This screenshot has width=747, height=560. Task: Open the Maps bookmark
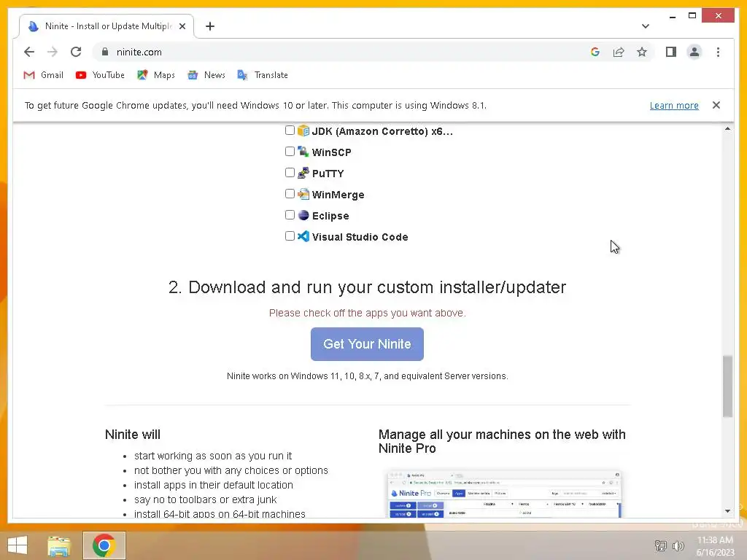coord(156,75)
